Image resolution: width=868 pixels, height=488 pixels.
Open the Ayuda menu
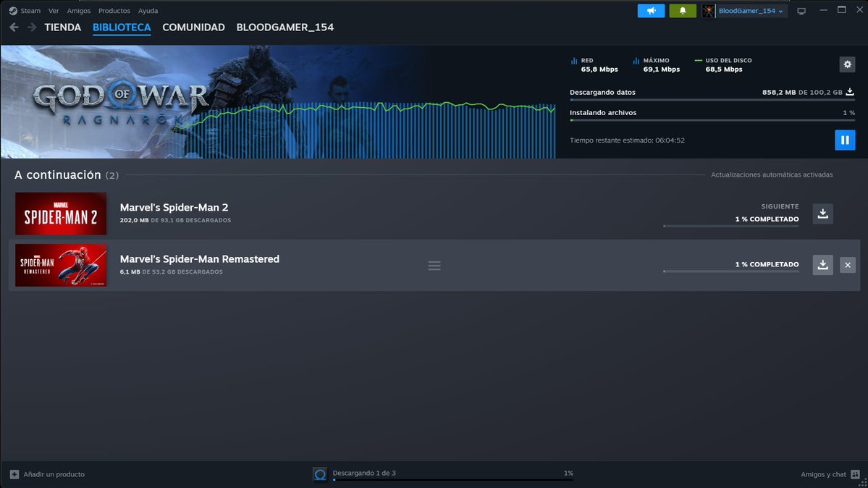148,11
